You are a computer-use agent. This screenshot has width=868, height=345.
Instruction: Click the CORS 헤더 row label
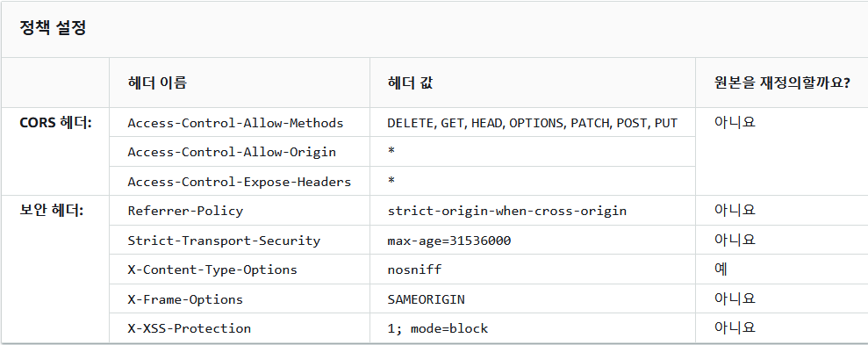coord(55,123)
